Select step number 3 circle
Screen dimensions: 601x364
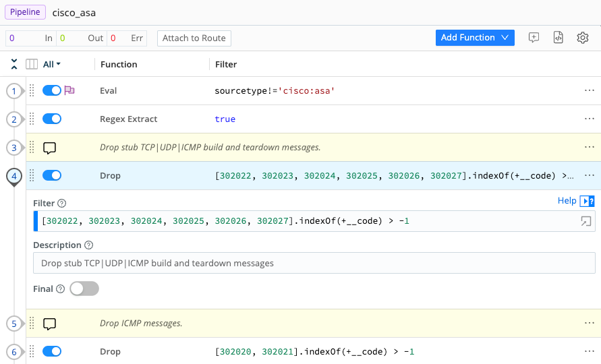pyautogui.click(x=14, y=148)
